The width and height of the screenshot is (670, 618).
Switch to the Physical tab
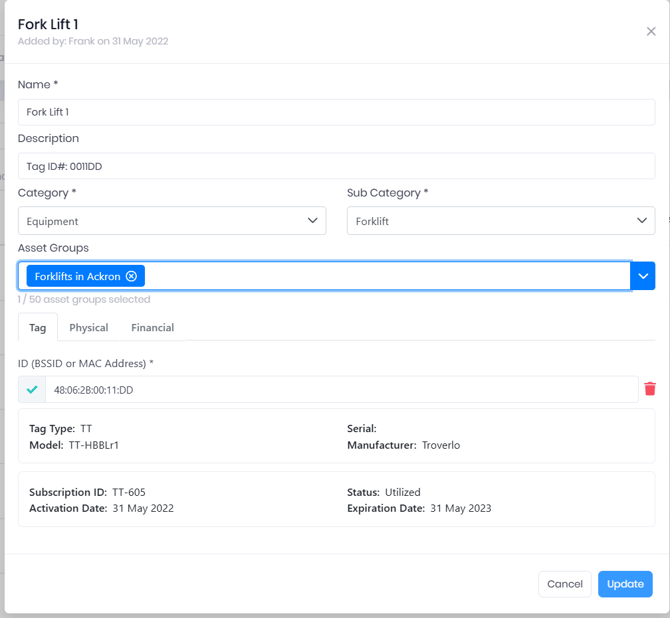89,327
